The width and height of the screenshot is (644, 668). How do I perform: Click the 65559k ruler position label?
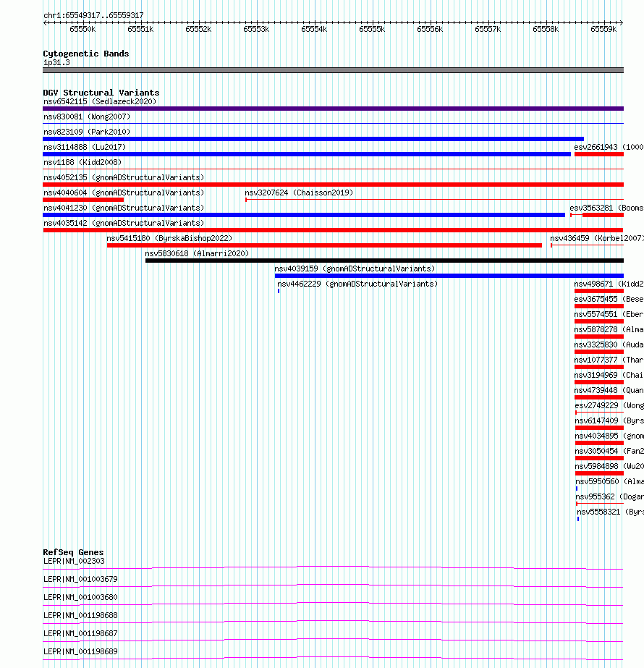click(x=604, y=29)
